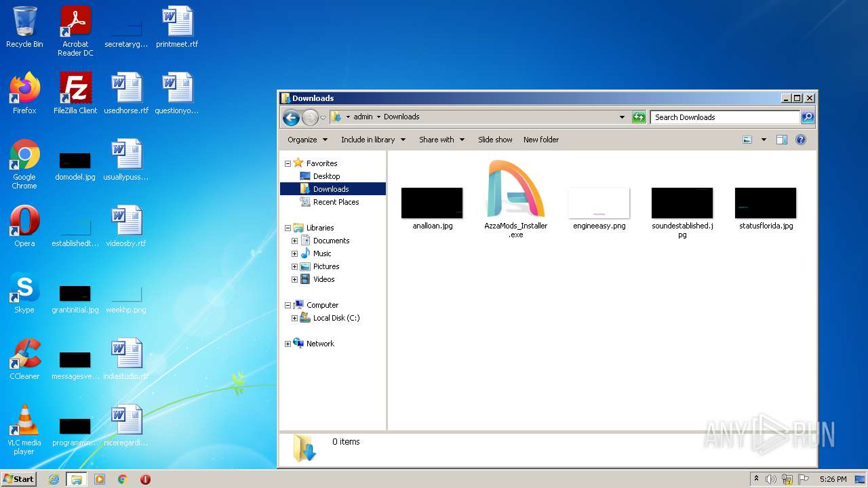This screenshot has width=868, height=488.
Task: Expand the Documents library node
Action: click(x=294, y=241)
